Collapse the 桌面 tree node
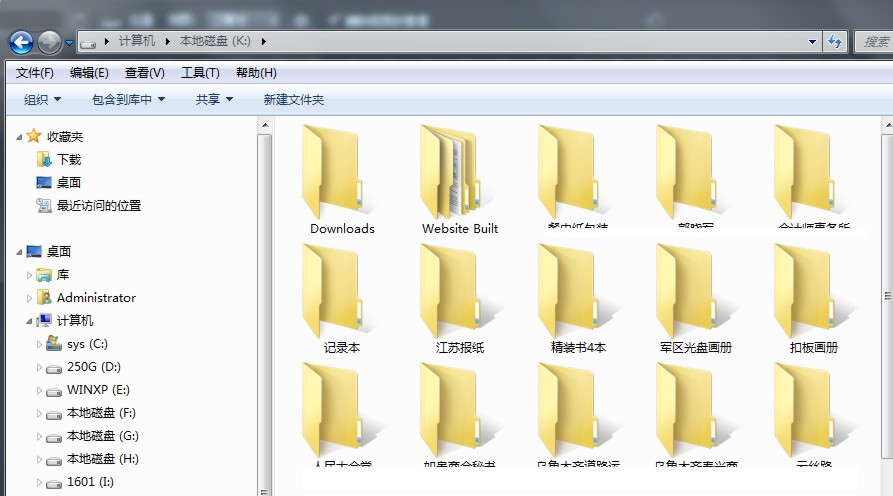Viewport: 893px width, 496px height. pos(19,252)
